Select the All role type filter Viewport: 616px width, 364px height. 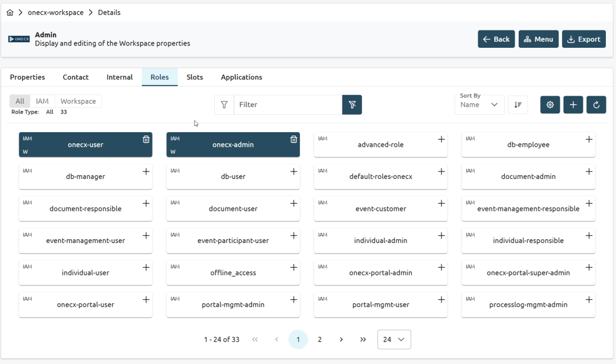(20, 101)
